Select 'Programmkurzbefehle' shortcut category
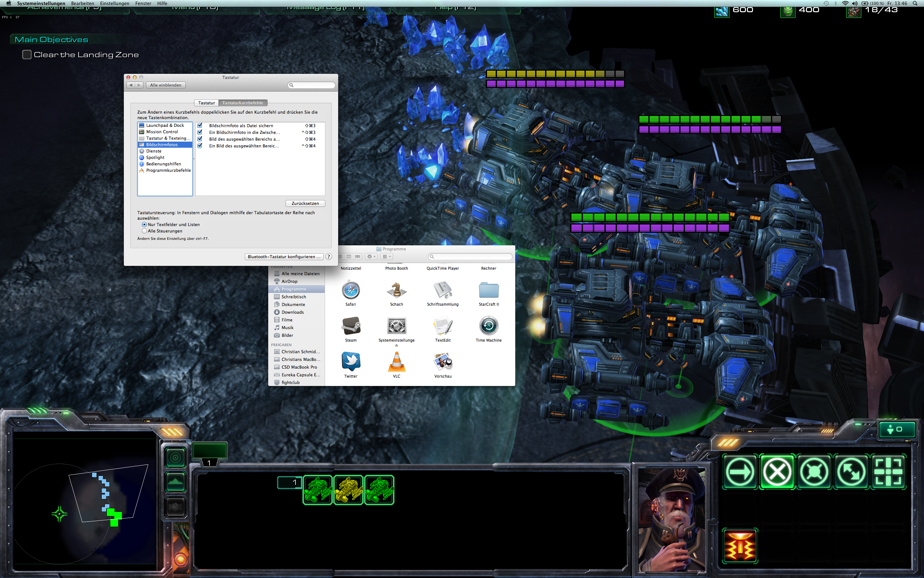This screenshot has width=924, height=578. (165, 171)
